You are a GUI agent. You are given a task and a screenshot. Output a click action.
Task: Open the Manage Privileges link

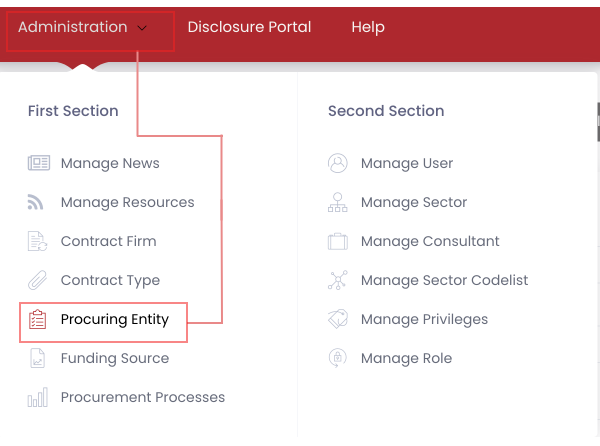pos(424,320)
